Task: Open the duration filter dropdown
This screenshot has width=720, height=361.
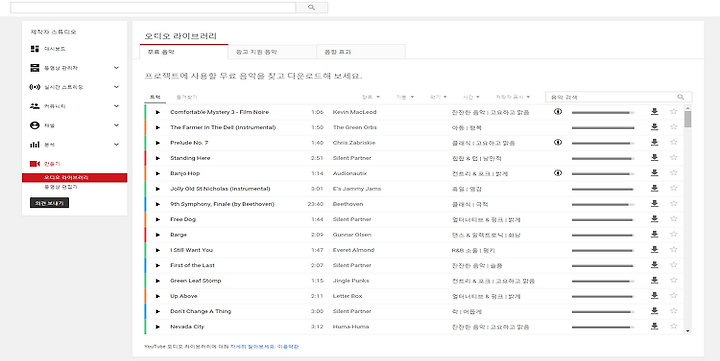Action: [x=471, y=97]
